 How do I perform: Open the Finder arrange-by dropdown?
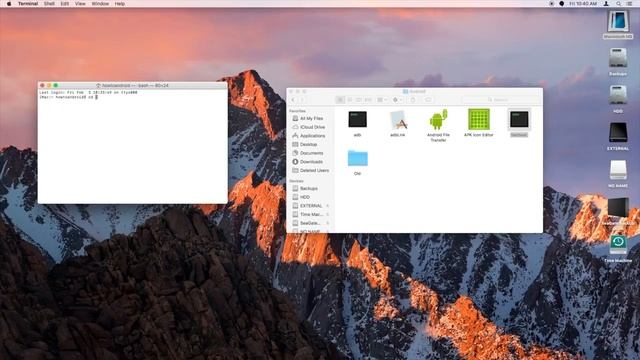click(382, 100)
